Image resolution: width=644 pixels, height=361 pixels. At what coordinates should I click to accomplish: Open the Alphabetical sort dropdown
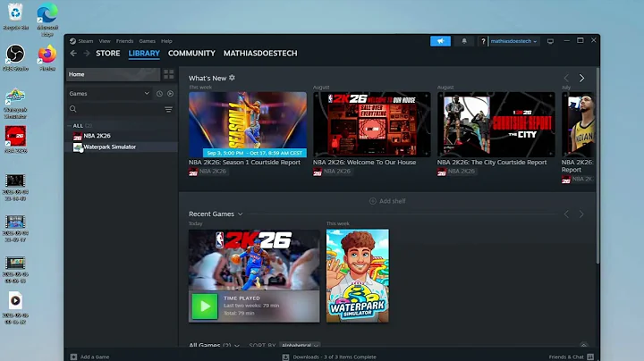[x=300, y=345]
